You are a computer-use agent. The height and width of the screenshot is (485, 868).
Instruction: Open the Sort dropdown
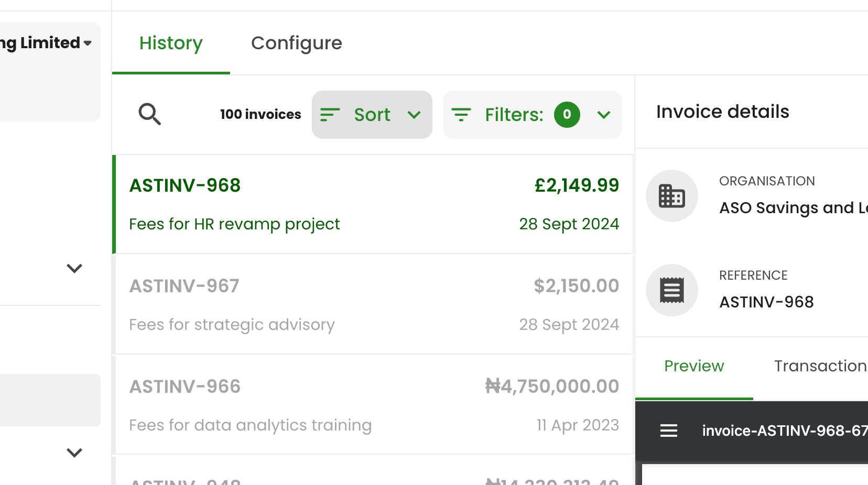tap(372, 115)
